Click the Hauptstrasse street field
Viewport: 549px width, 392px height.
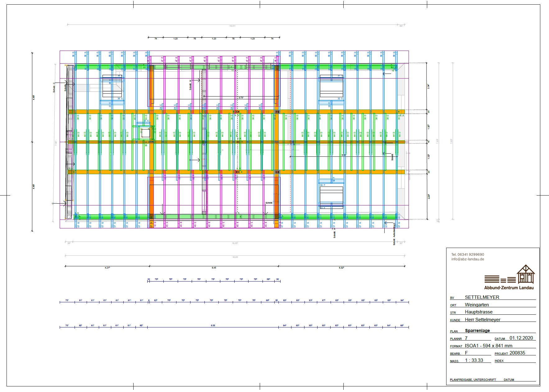pyautogui.click(x=478, y=312)
